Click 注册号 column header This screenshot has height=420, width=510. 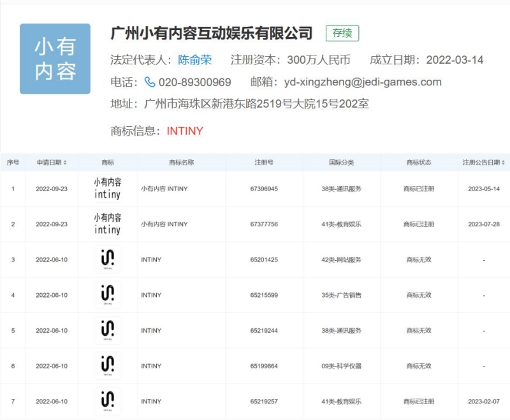tap(264, 163)
